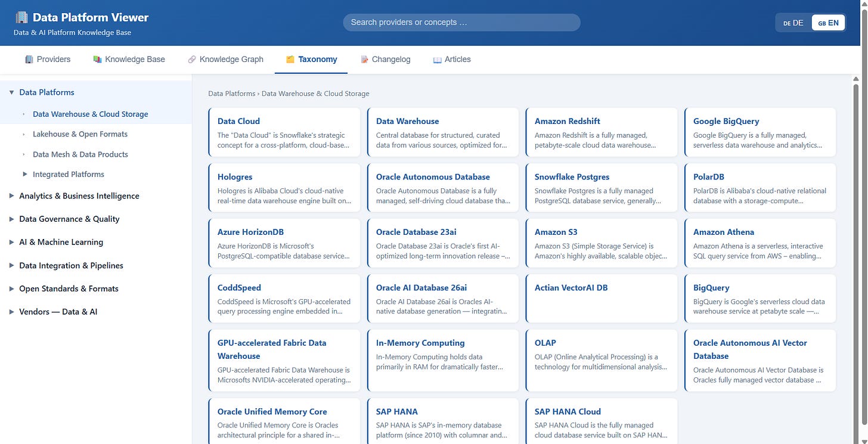The width and height of the screenshot is (868, 444).
Task: Expand the Vendors — Data & AI arrow
Action: coord(11,312)
